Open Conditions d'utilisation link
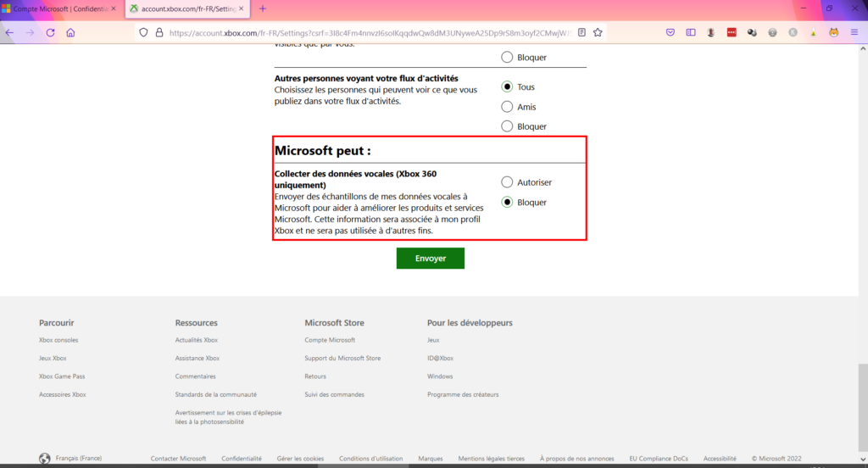Image resolution: width=868 pixels, height=468 pixels. (x=371, y=459)
